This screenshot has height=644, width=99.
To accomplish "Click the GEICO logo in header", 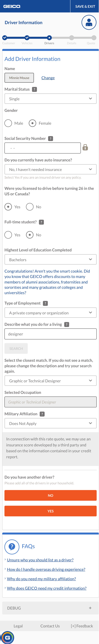I will [x=12, y=6].
